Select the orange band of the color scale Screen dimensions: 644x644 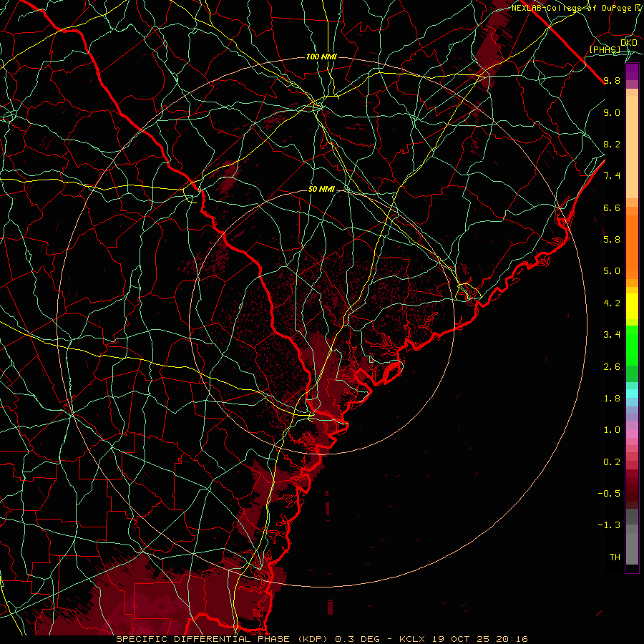pos(632,248)
